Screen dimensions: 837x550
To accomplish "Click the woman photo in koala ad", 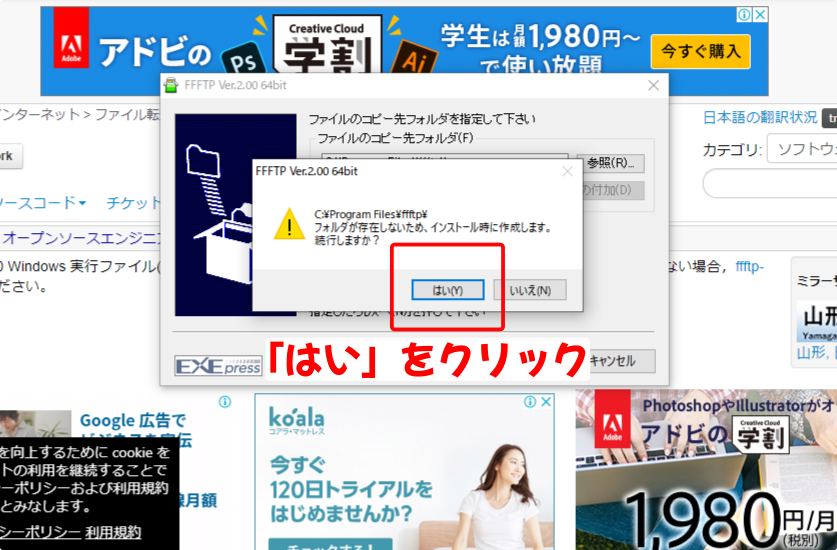I will pos(501,497).
